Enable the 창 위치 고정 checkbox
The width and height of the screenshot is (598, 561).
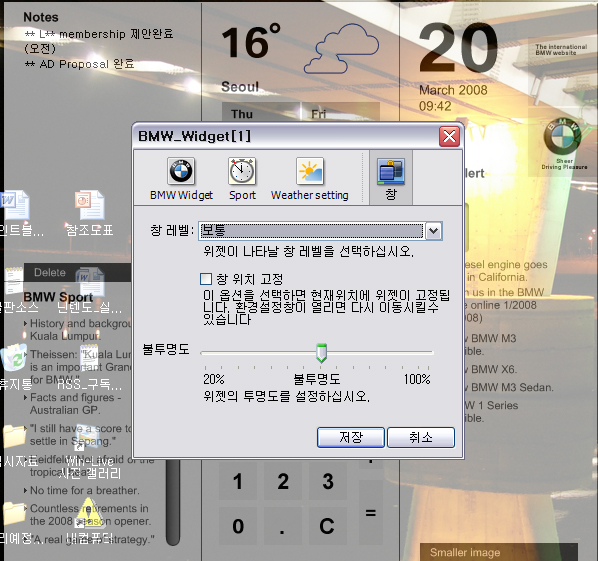click(x=206, y=279)
